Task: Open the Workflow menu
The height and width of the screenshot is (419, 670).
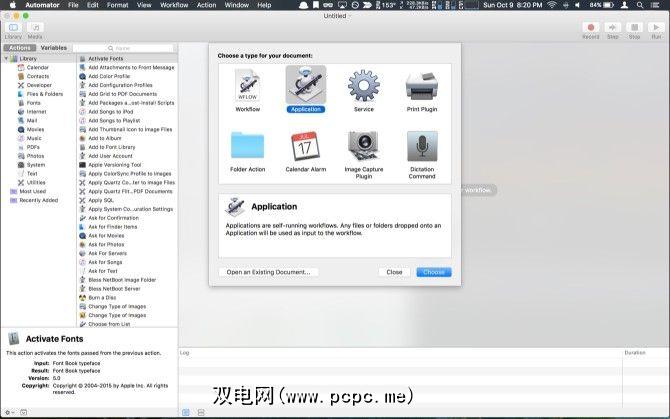Action: pos(174,5)
